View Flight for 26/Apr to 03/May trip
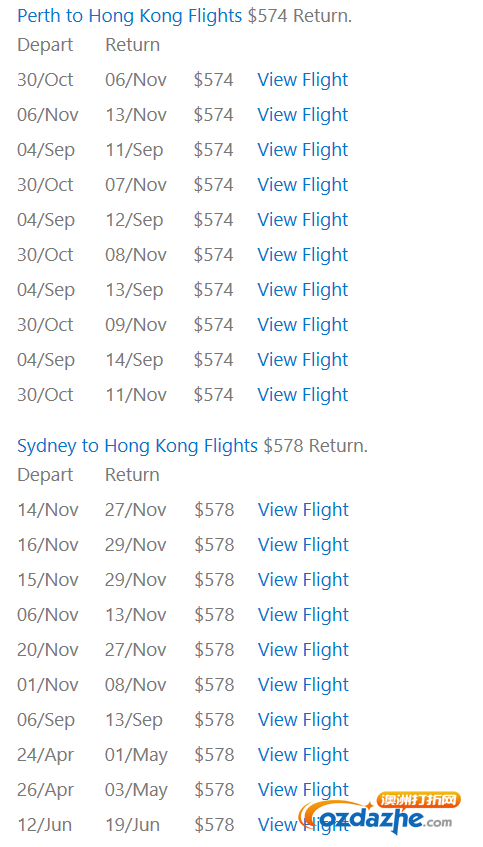Image resolution: width=483 pixels, height=847 pixels. (303, 790)
